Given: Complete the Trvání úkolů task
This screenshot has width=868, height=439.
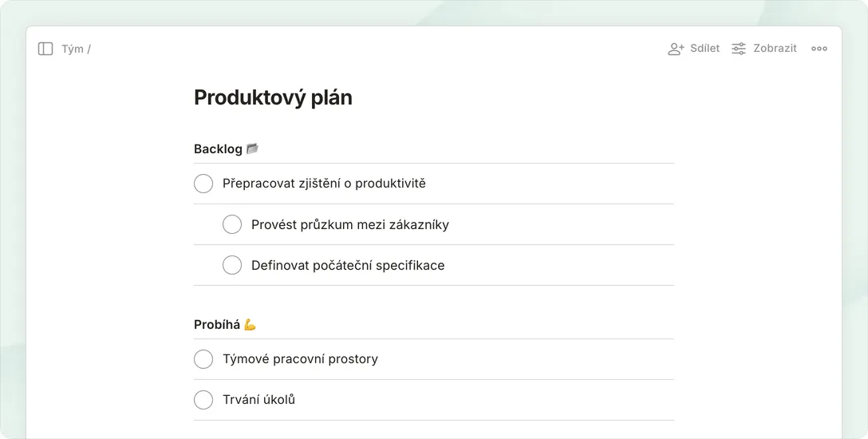Looking at the screenshot, I should tap(203, 400).
